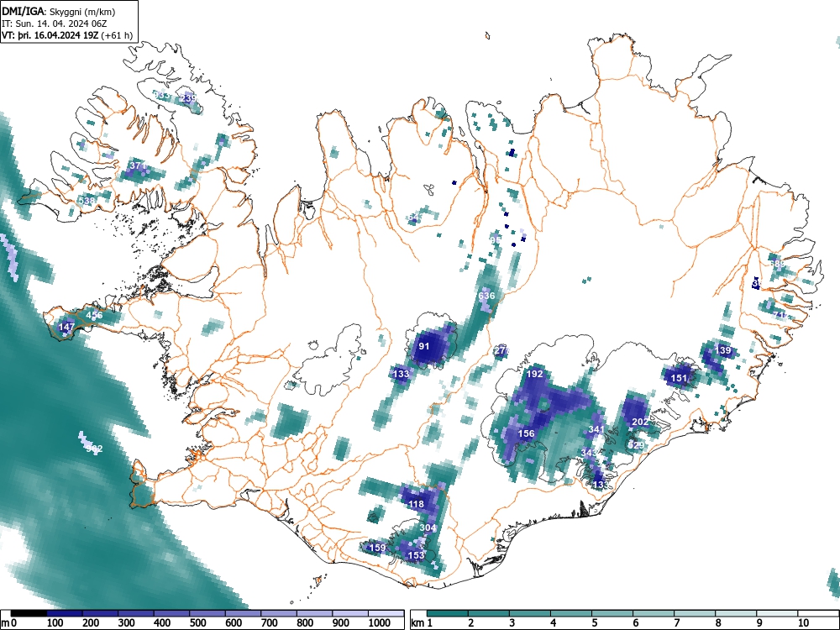
Task: Click the '100' label on the metre scale
Action: pyautogui.click(x=55, y=623)
